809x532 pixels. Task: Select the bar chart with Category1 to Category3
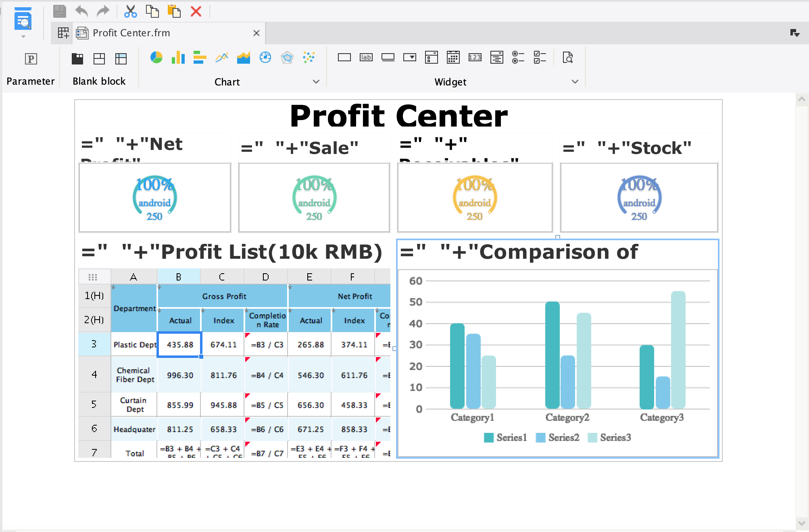click(x=557, y=363)
